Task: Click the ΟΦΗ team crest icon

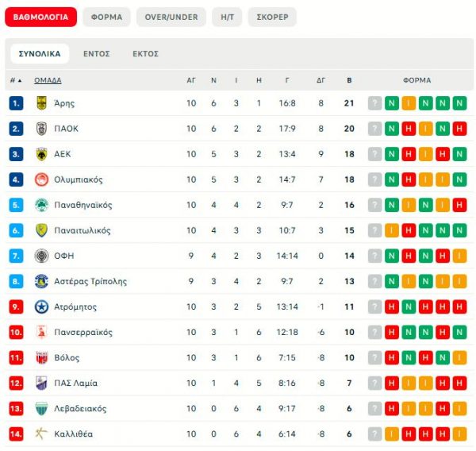Action: [41, 256]
